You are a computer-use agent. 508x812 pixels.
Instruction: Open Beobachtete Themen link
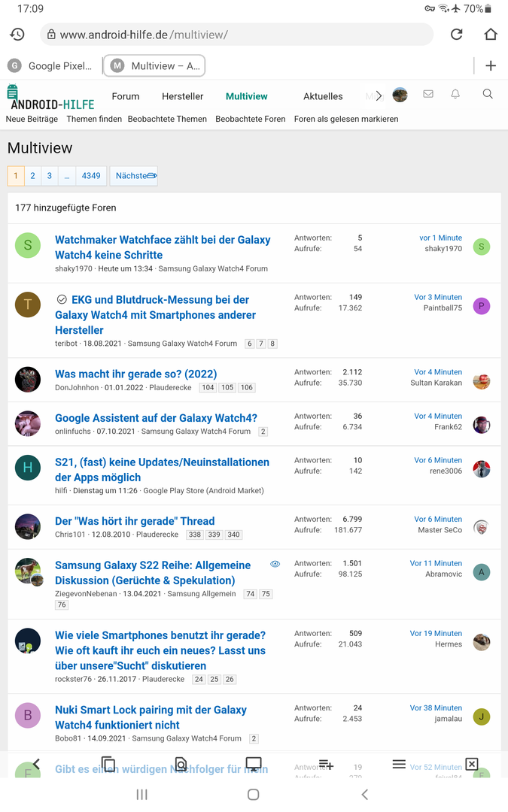[167, 119]
